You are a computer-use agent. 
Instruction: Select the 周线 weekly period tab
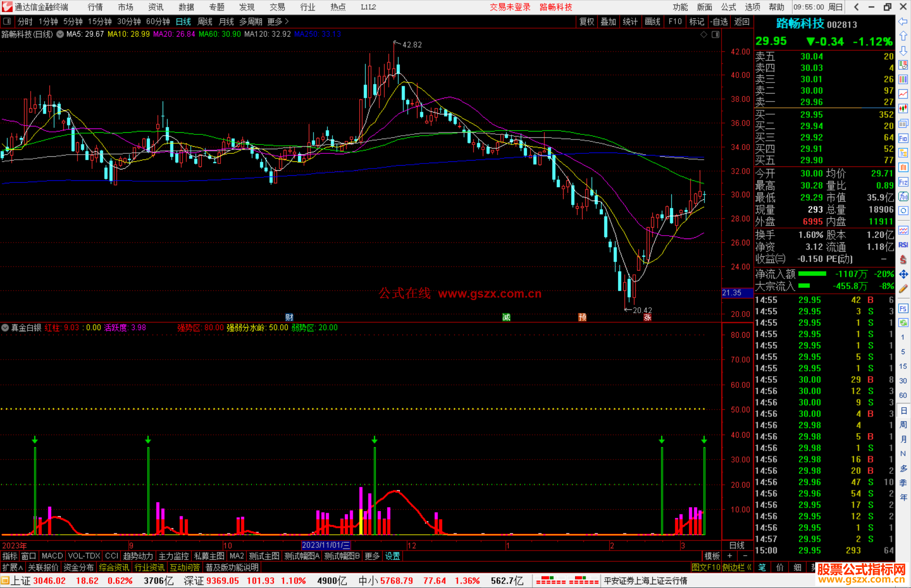point(205,21)
